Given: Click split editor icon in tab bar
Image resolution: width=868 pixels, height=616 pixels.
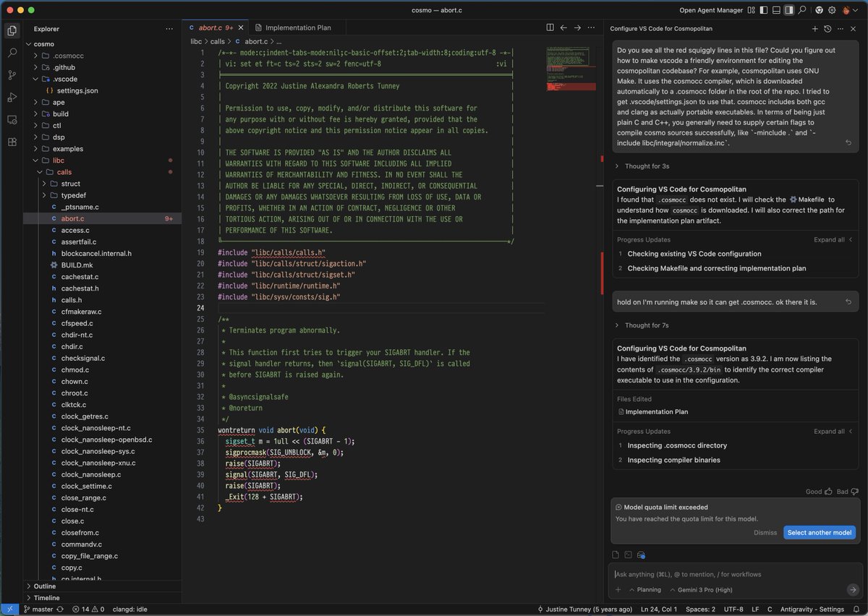Looking at the screenshot, I should click(x=550, y=27).
